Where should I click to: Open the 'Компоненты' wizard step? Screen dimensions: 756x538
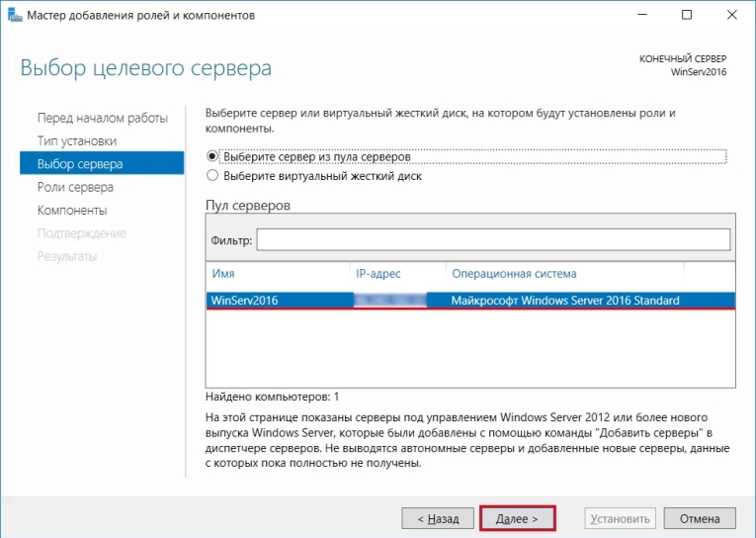[x=72, y=210]
